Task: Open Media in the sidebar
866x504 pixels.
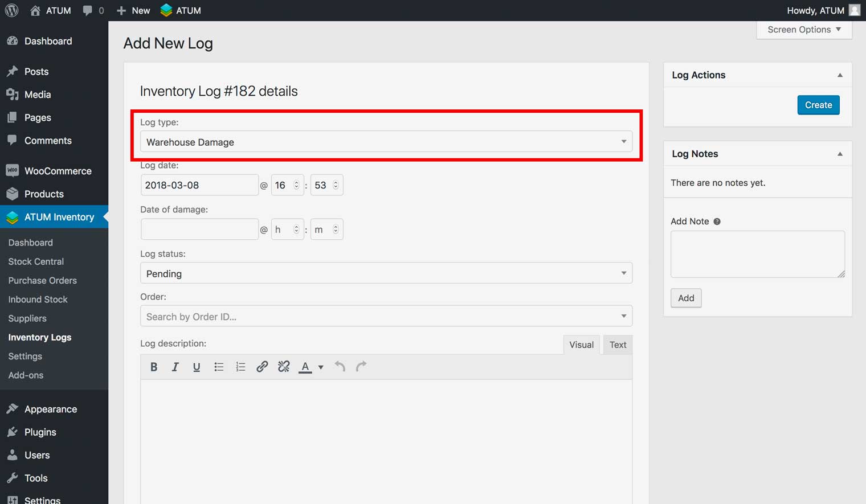Action: pyautogui.click(x=54, y=95)
